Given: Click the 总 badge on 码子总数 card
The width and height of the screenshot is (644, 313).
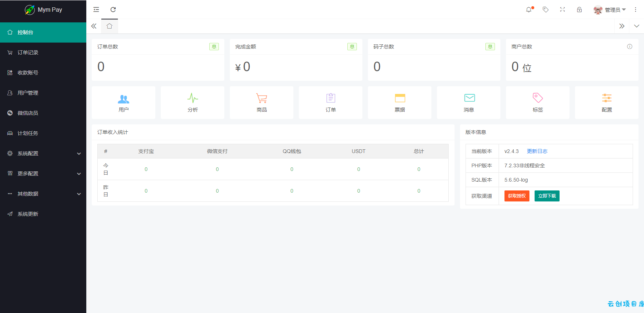Looking at the screenshot, I should [x=490, y=47].
